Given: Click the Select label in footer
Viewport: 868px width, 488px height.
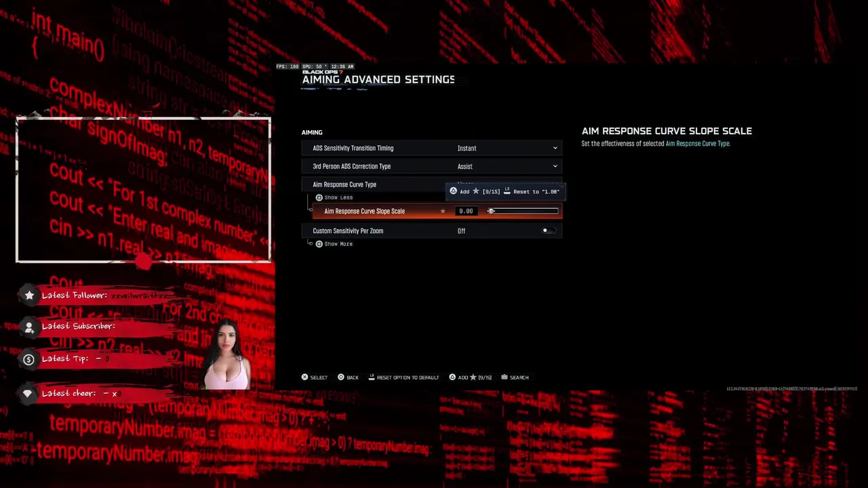Looking at the screenshot, I should pos(319,378).
